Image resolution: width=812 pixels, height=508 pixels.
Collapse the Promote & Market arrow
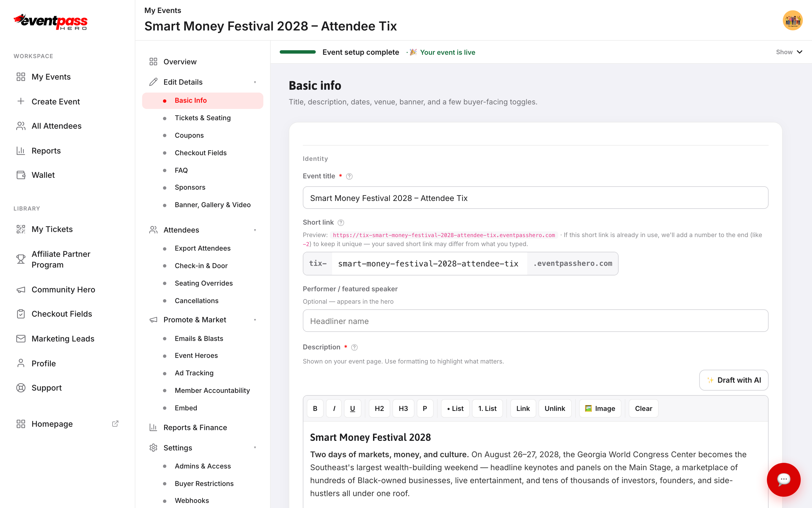[255, 320]
